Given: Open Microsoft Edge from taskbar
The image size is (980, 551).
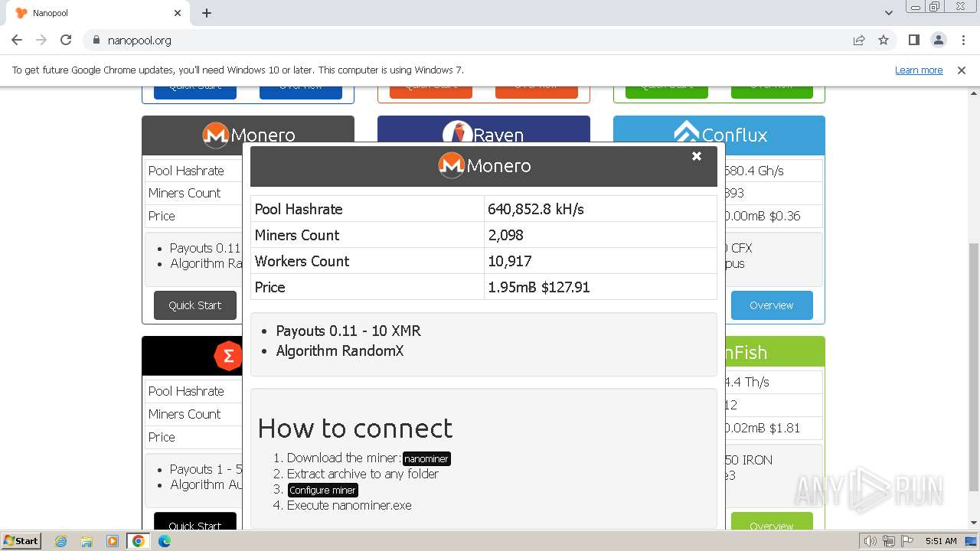Looking at the screenshot, I should click(165, 541).
